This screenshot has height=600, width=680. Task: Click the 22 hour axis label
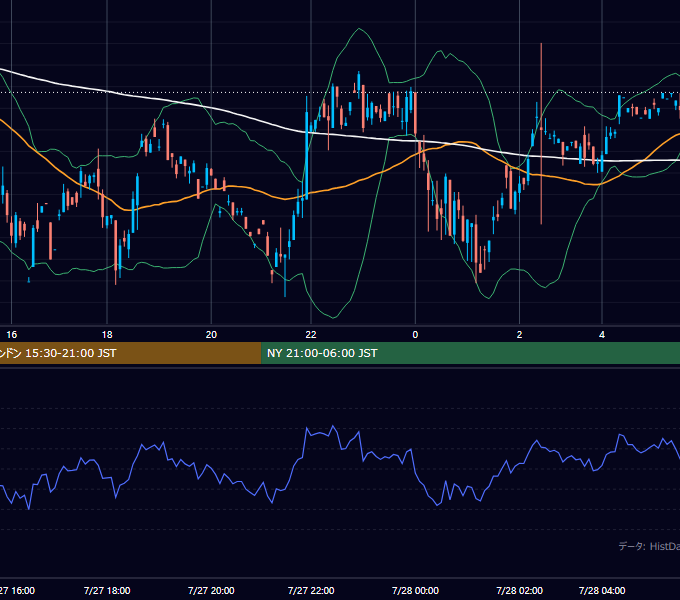(311, 335)
